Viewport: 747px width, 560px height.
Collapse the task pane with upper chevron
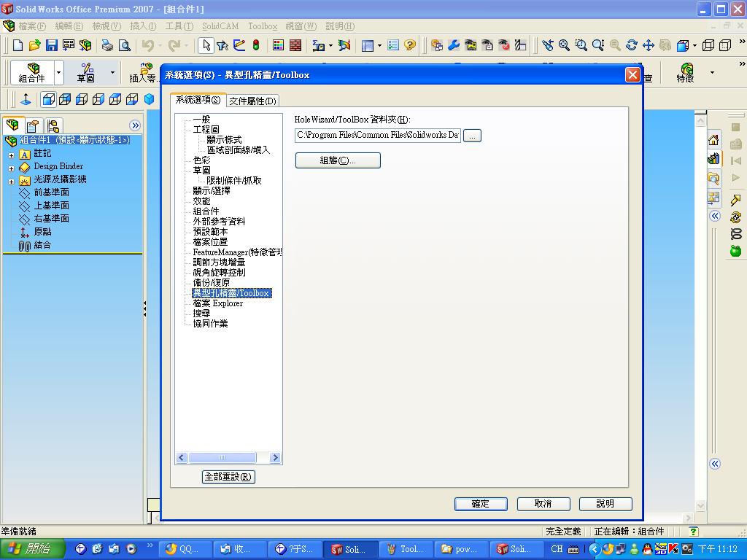(715, 216)
